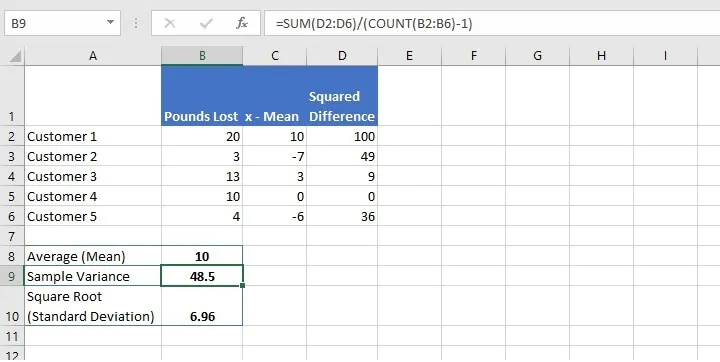Click Customer 3's x - Mean cell
The image size is (720, 362).
pyautogui.click(x=275, y=176)
